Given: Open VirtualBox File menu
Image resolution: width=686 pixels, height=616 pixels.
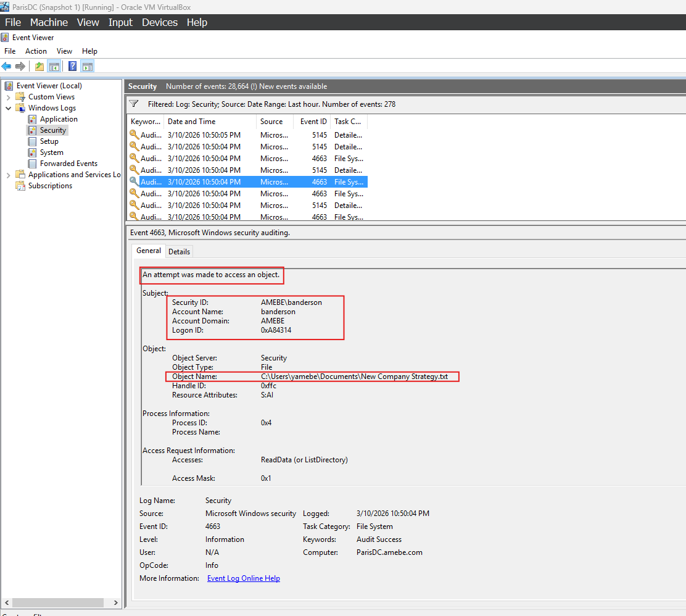Looking at the screenshot, I should 13,22.
